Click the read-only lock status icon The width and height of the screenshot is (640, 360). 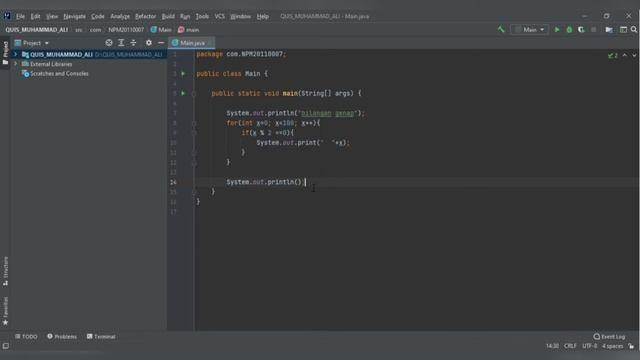pyautogui.click(x=631, y=346)
